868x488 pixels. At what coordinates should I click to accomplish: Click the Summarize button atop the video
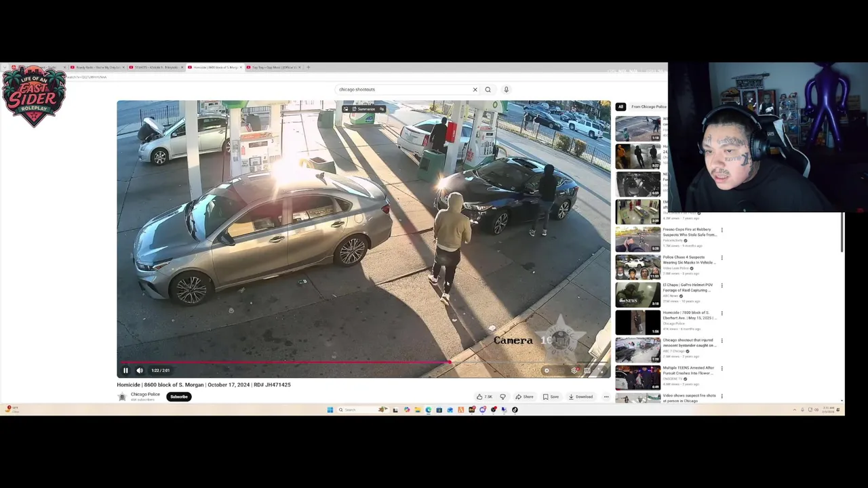[364, 109]
